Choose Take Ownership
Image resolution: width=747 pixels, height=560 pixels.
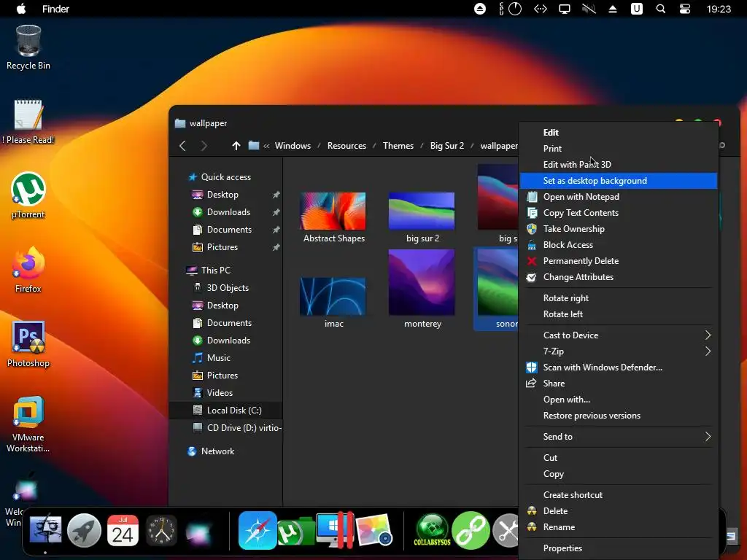coord(619,229)
